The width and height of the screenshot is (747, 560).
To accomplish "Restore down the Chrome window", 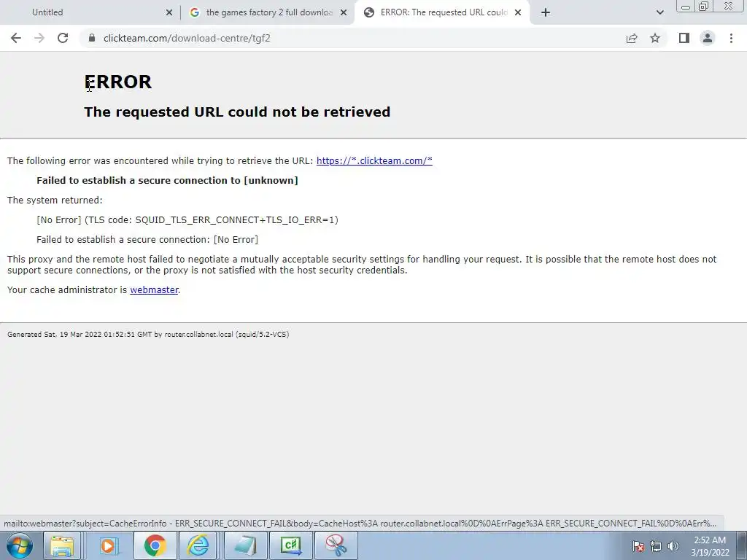I will 704,7.
